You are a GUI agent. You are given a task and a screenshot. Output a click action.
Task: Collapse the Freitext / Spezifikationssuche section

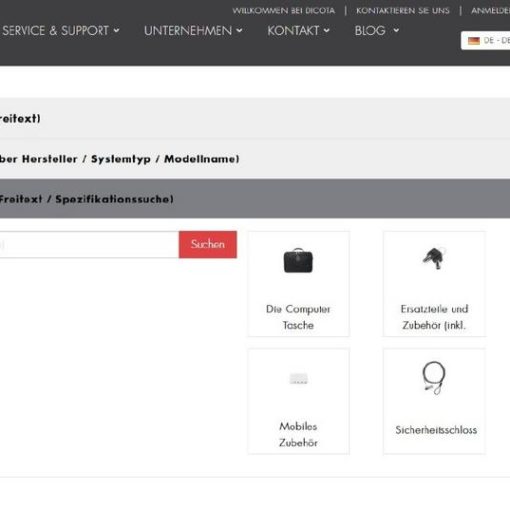[255, 199]
